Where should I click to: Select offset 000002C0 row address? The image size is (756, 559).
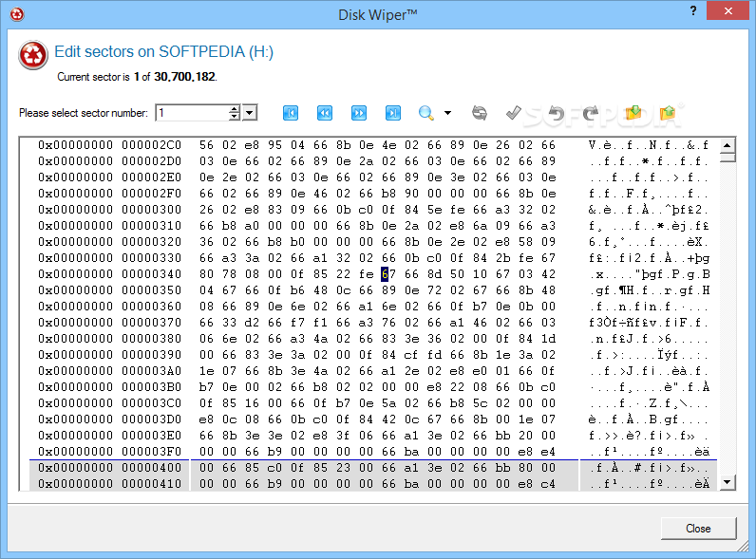point(109,145)
